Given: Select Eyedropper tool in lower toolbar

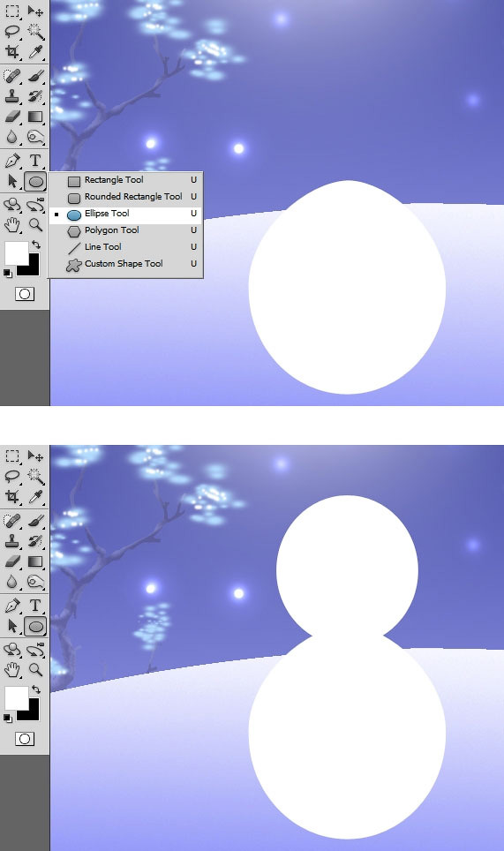Looking at the screenshot, I should tap(36, 497).
